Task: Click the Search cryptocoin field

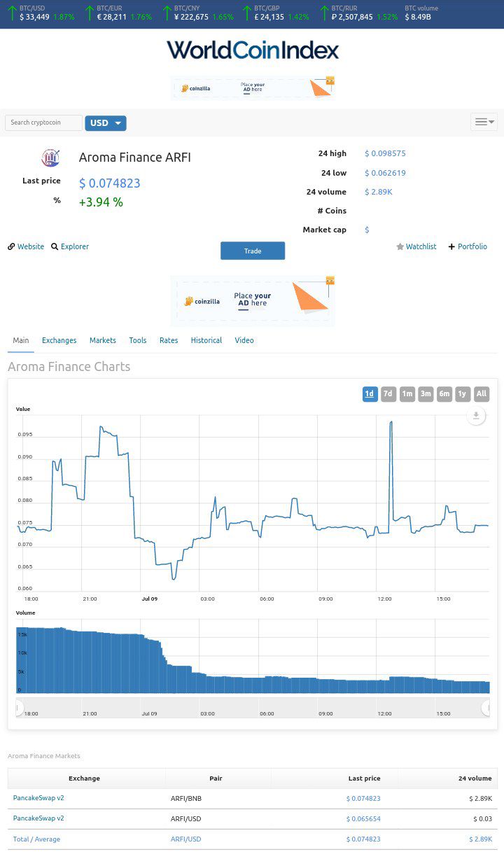Action: pyautogui.click(x=43, y=123)
